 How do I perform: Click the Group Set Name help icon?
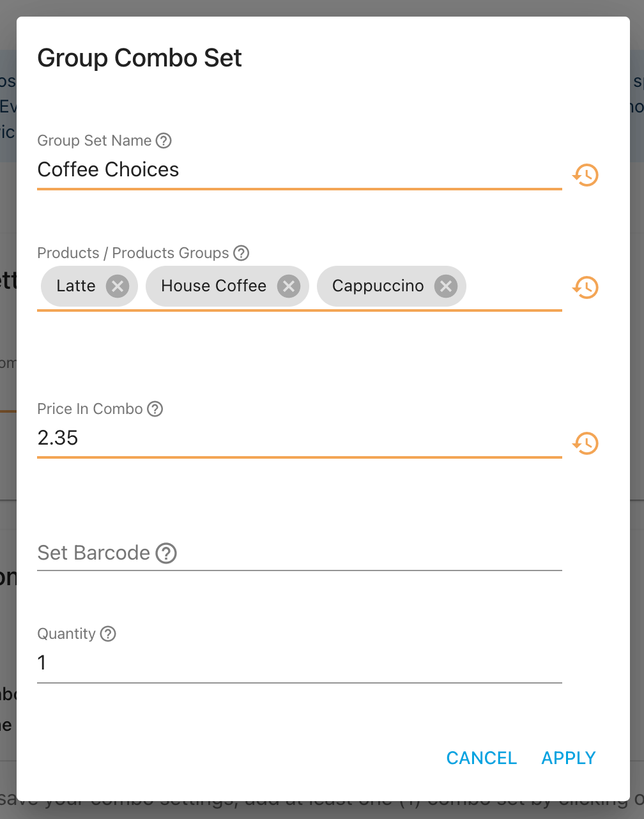click(x=164, y=141)
